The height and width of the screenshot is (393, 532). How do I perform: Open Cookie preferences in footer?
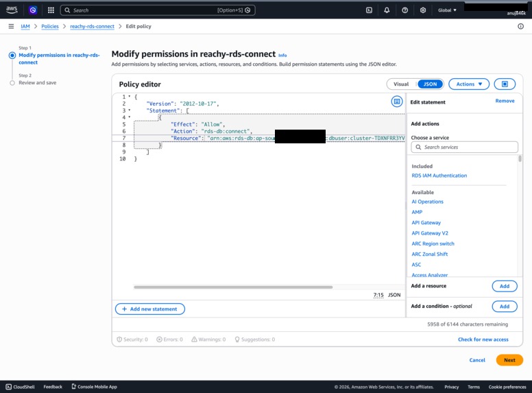click(x=507, y=387)
